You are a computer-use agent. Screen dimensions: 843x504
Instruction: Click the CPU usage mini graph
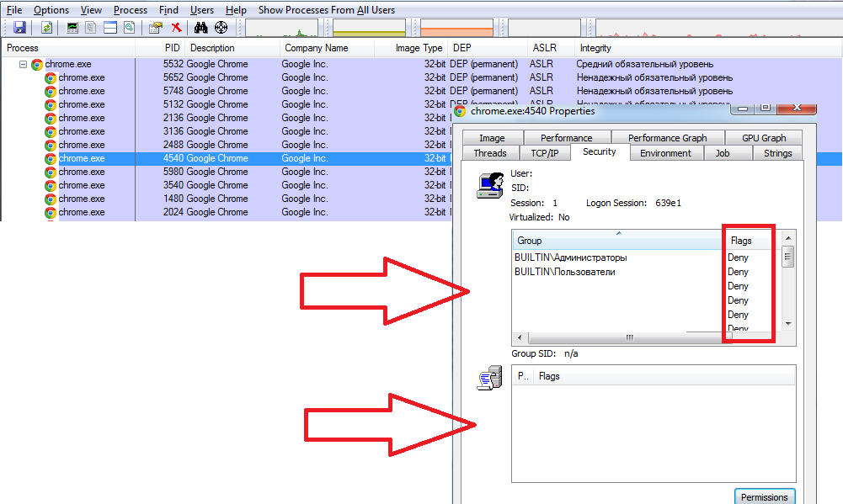[x=282, y=28]
